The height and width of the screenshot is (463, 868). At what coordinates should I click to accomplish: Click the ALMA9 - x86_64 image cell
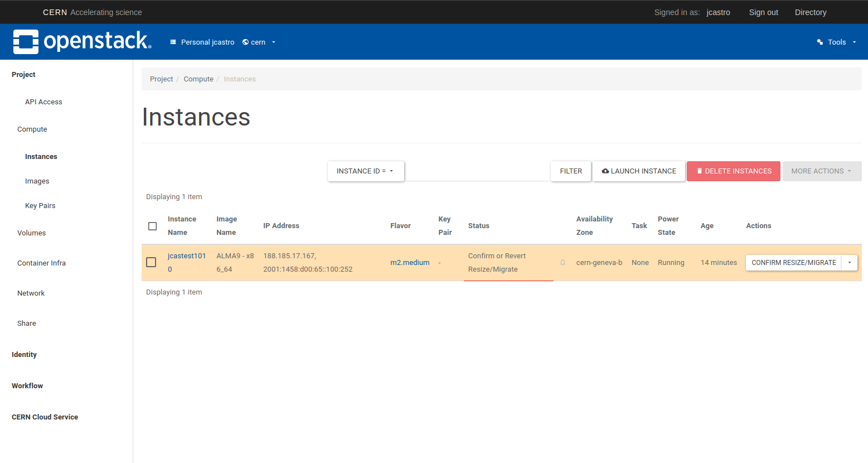pyautogui.click(x=235, y=263)
